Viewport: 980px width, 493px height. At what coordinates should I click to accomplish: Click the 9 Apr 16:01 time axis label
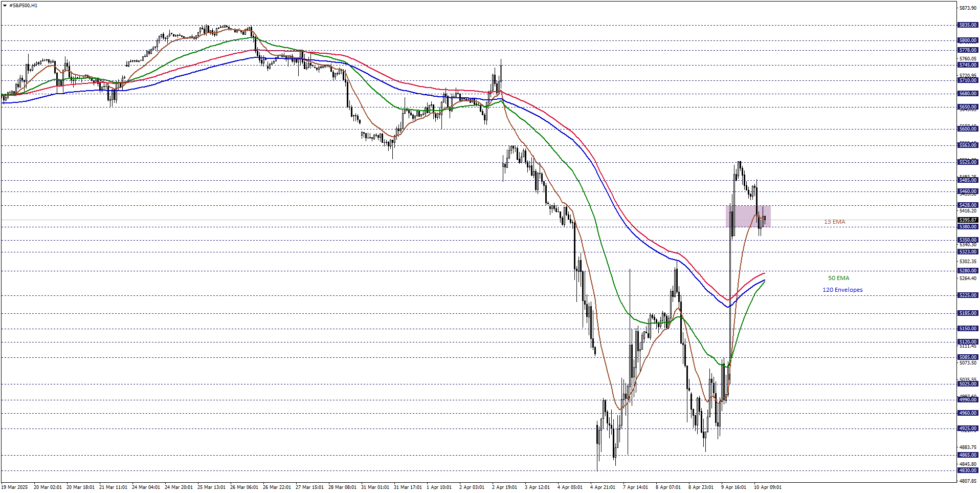coord(733,487)
